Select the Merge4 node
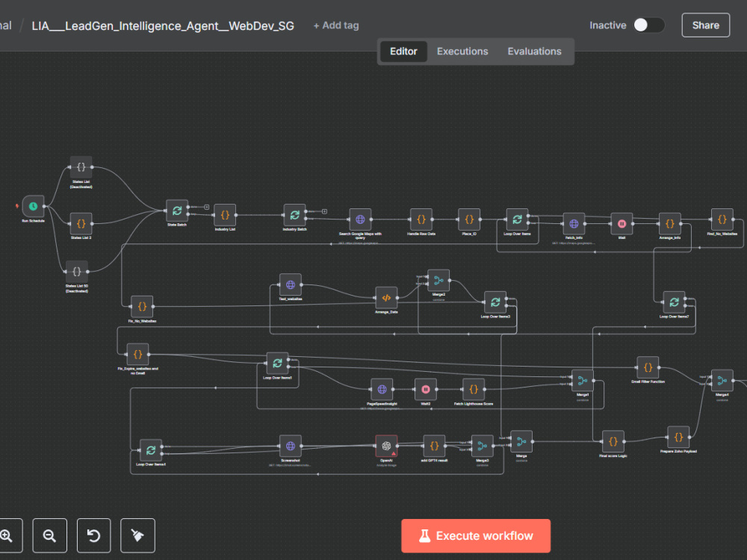The image size is (747, 560). click(722, 381)
